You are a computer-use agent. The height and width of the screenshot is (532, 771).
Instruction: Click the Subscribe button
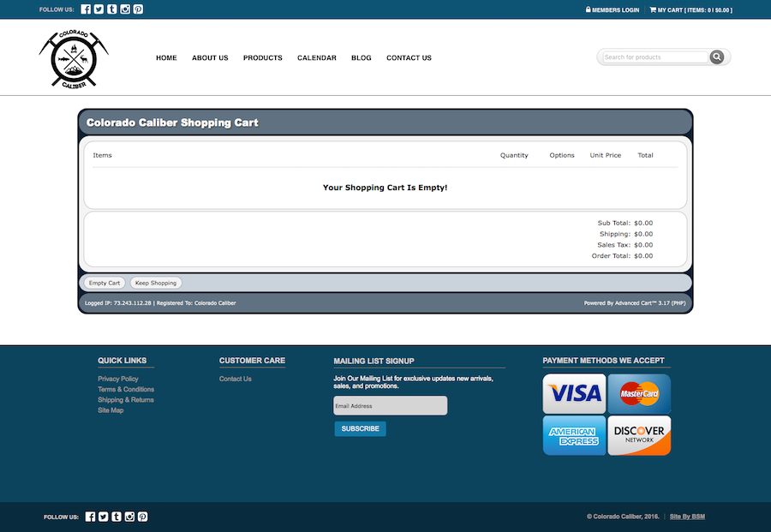[x=361, y=428]
